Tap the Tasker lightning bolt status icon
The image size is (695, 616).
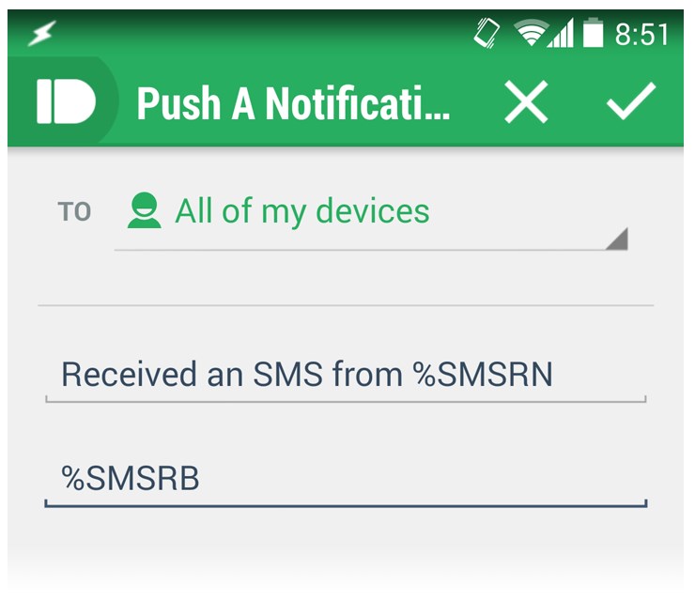coord(41,33)
